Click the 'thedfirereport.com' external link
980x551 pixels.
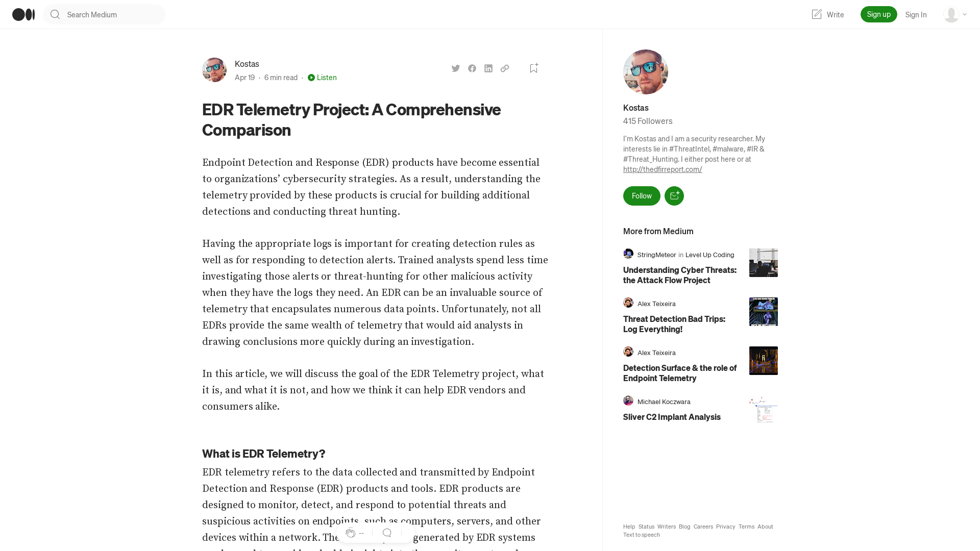click(x=663, y=169)
